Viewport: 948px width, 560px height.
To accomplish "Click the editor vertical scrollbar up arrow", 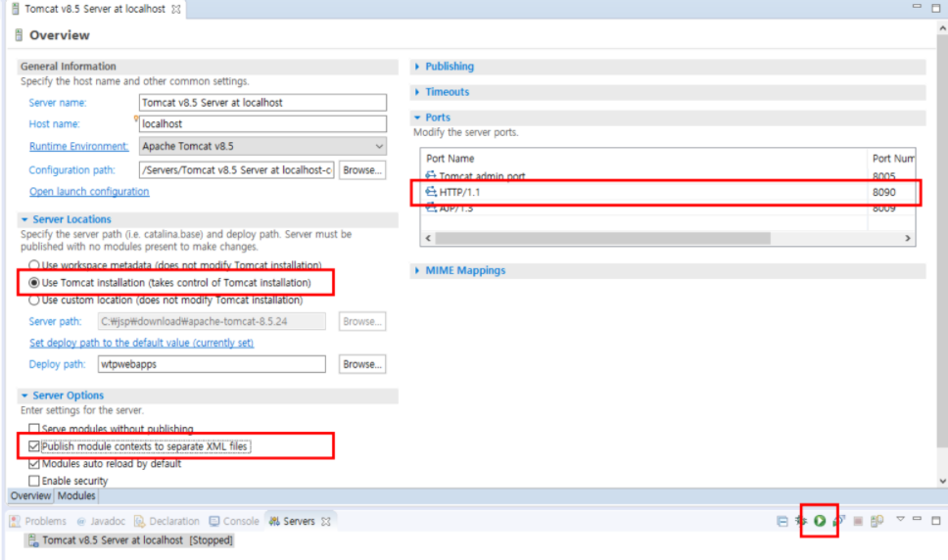I will [942, 27].
